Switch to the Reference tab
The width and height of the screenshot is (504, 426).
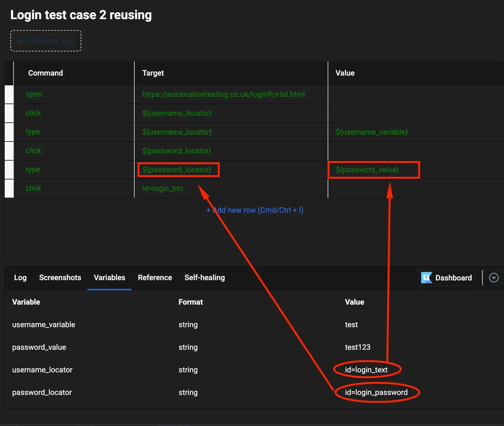coord(155,278)
